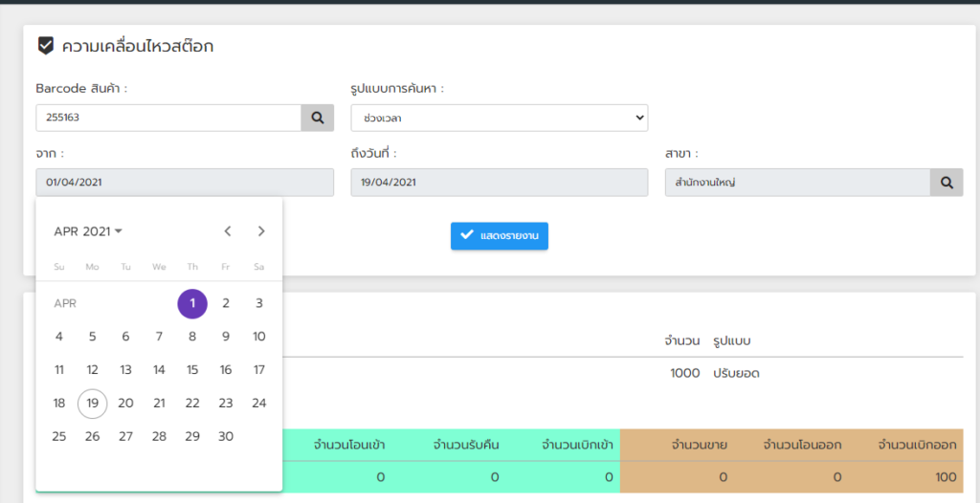This screenshot has width=980, height=503.
Task: Click the จำนวนขาย column header
Action: 699,445
